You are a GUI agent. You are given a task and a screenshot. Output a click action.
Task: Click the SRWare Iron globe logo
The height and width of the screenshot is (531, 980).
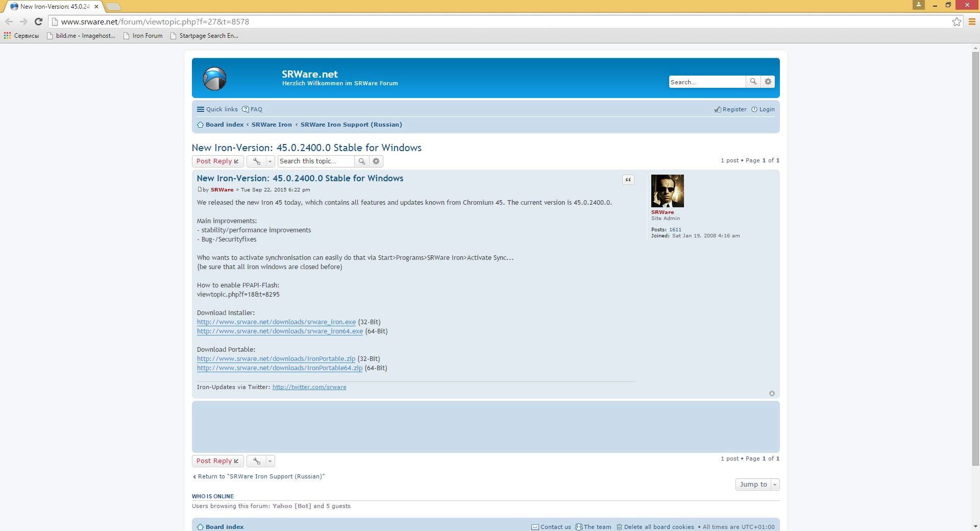coord(214,79)
